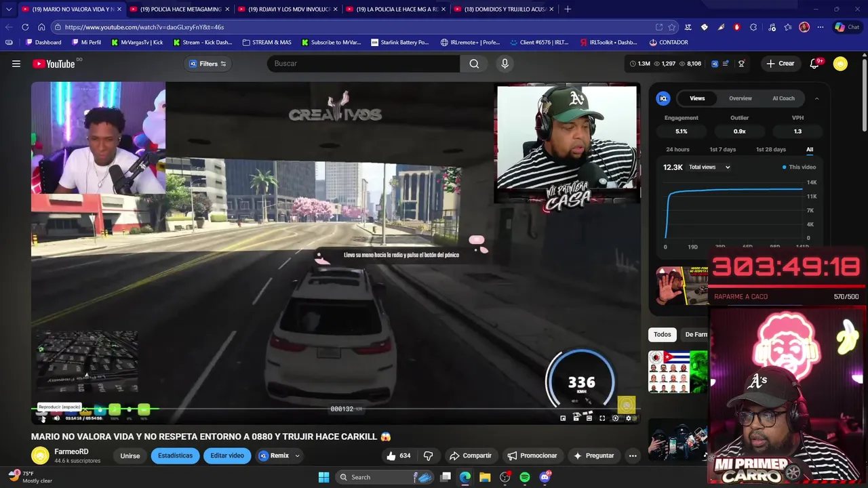Open the Crear create menu

tap(780, 64)
